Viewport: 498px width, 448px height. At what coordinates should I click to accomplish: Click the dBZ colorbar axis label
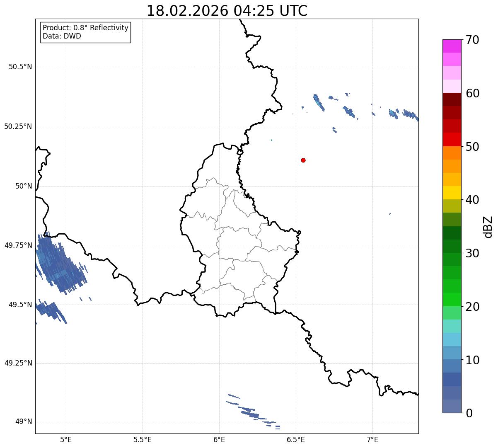[x=488, y=227]
